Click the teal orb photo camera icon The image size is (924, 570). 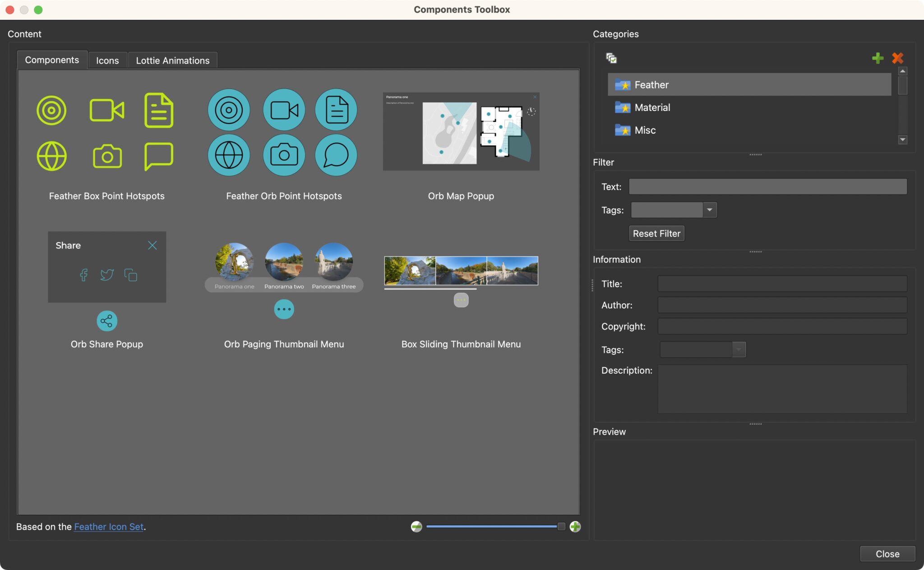pos(284,155)
